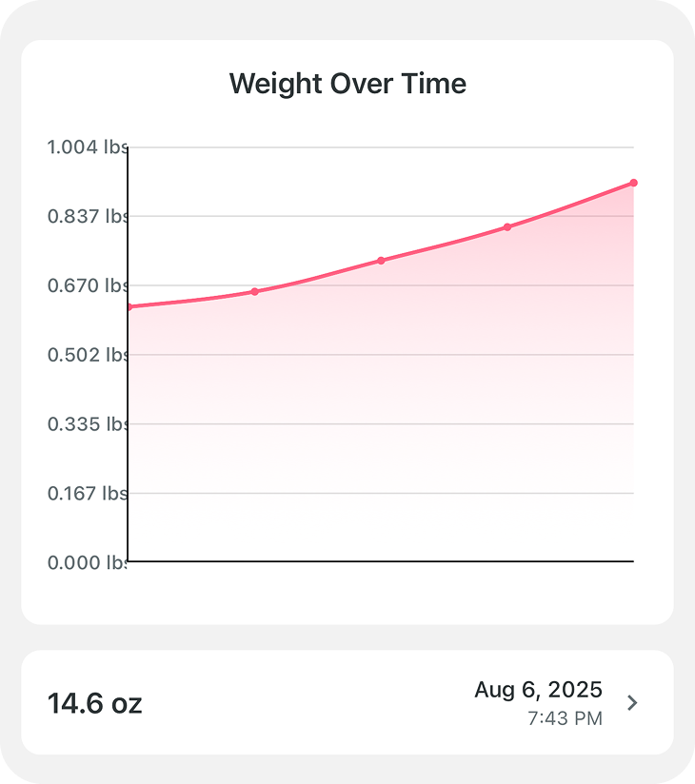695x784 pixels.
Task: Click the 0.167 lbs axis label
Action: 87,493
